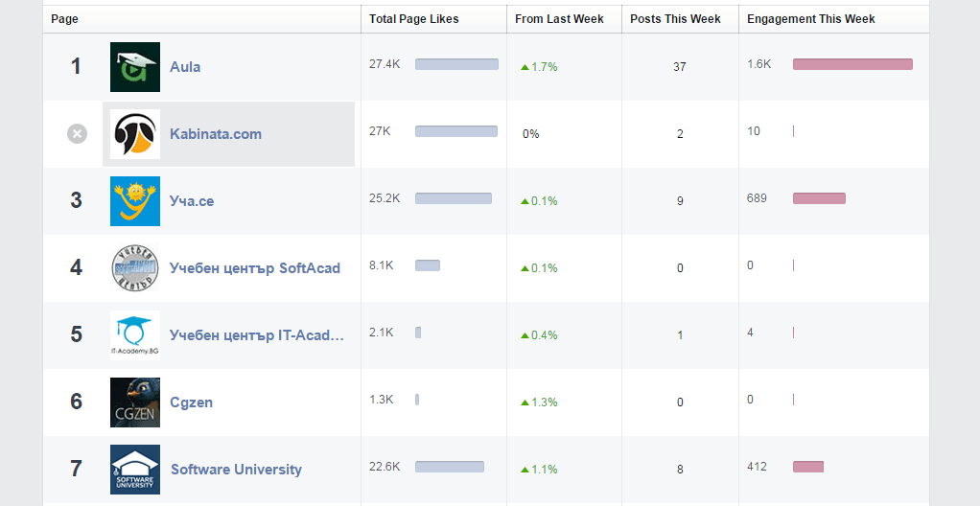Viewport: 980px width, 506px height.
Task: Open the Software University page link
Action: pos(236,470)
